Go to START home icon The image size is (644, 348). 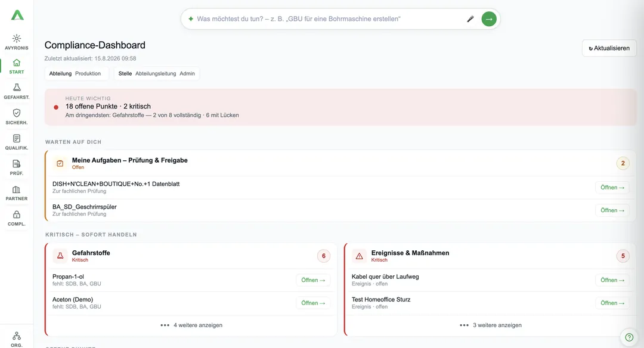tap(17, 63)
